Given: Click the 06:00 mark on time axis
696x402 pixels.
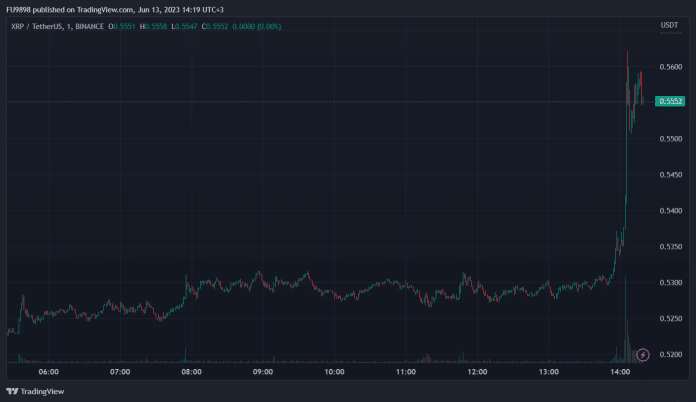Looking at the screenshot, I should (48, 372).
